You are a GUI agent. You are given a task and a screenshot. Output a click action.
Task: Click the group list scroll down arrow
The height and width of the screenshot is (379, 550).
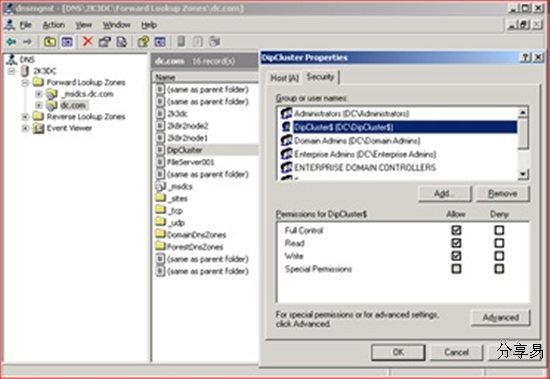tap(523, 174)
